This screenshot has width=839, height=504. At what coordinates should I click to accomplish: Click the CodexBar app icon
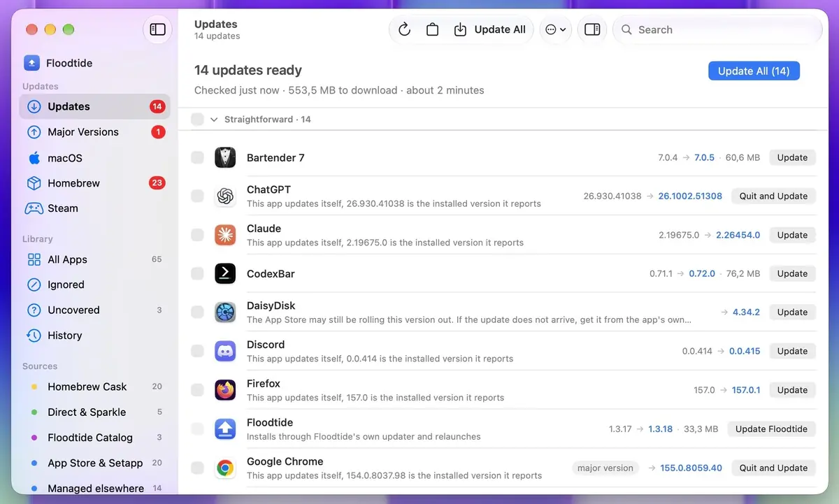[x=225, y=273]
